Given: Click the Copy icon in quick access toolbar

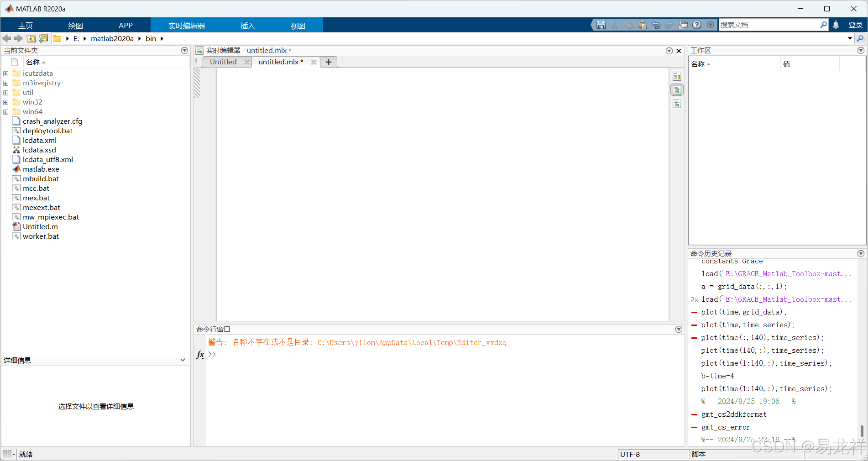Looking at the screenshot, I should point(628,25).
